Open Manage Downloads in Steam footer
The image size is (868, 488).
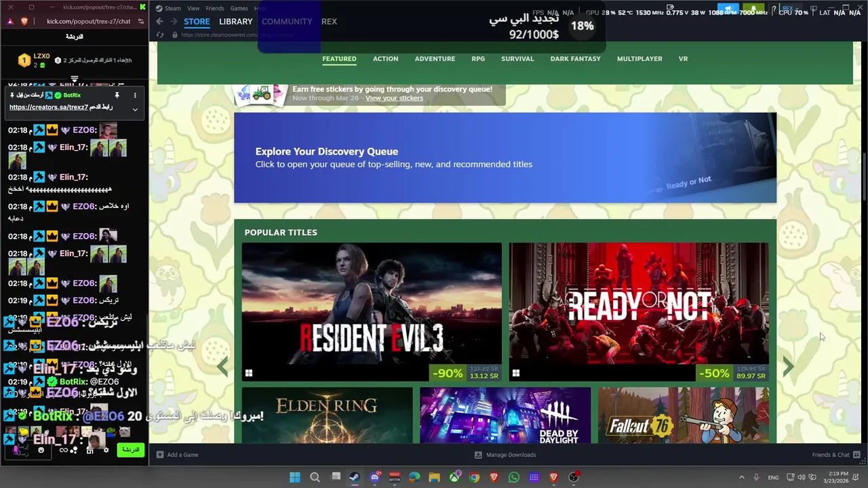pos(505,455)
